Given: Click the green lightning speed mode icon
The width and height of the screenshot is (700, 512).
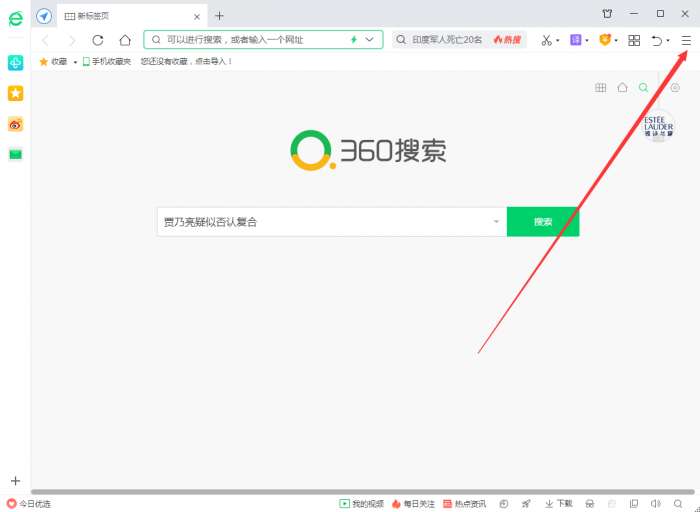Looking at the screenshot, I should (x=354, y=40).
